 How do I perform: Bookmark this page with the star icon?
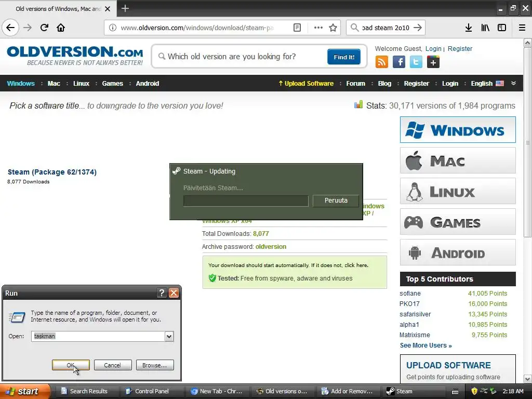coord(333,28)
